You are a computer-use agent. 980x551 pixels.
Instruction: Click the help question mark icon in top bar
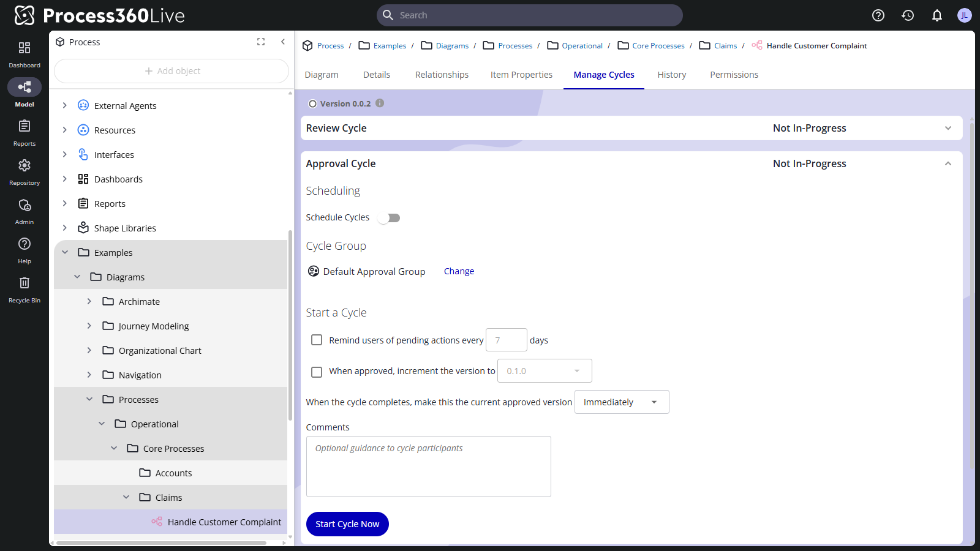[878, 15]
